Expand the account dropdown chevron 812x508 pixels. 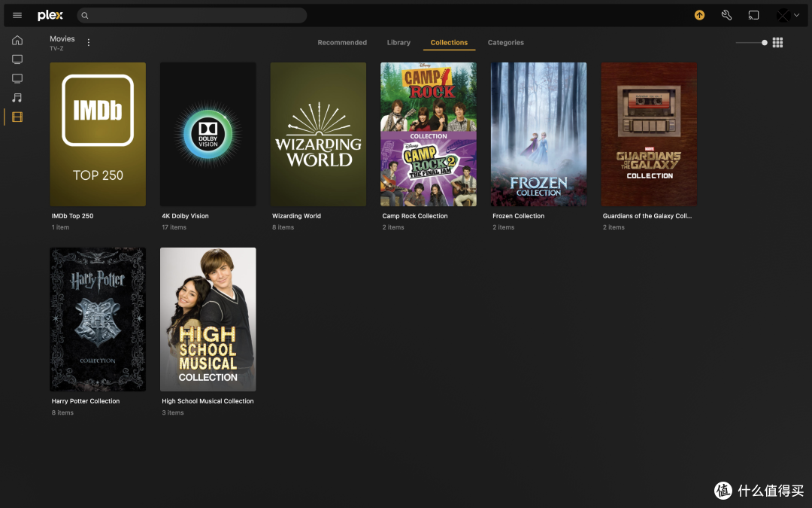click(x=796, y=15)
